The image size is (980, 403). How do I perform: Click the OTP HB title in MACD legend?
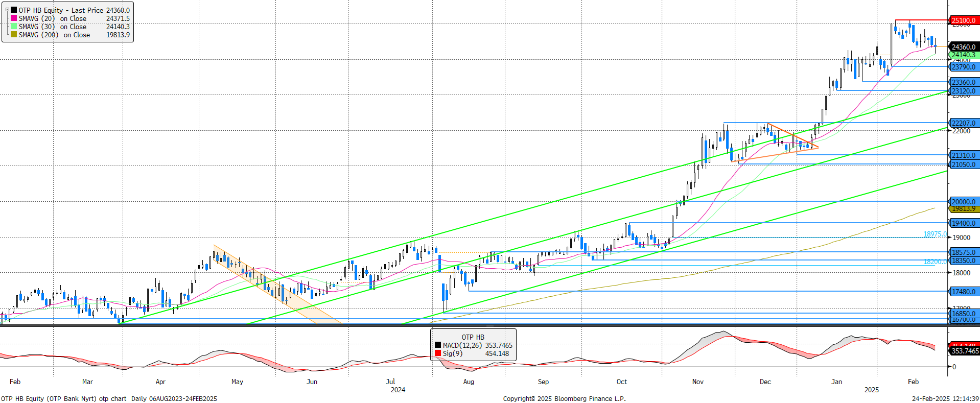click(473, 337)
